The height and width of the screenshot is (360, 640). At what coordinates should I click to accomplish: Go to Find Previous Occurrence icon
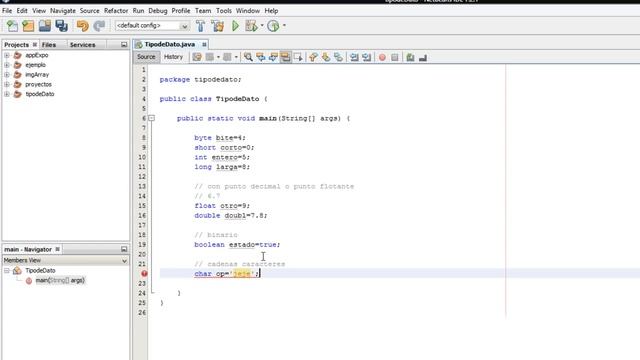click(x=260, y=58)
